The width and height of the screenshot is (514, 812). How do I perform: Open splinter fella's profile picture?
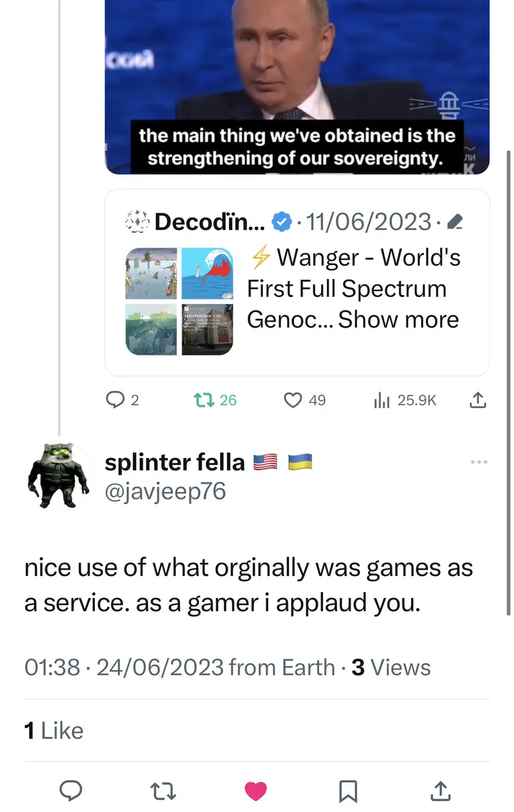pos(58,476)
